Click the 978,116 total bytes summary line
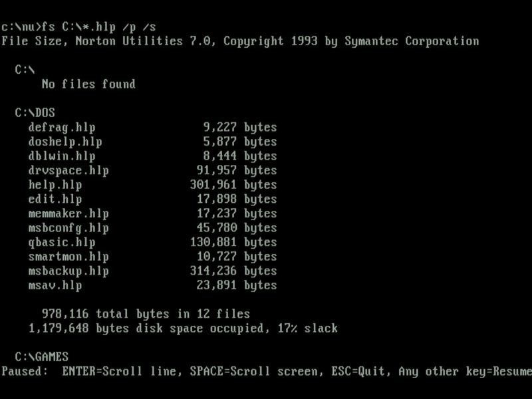This screenshot has width=532, height=399. (x=146, y=314)
